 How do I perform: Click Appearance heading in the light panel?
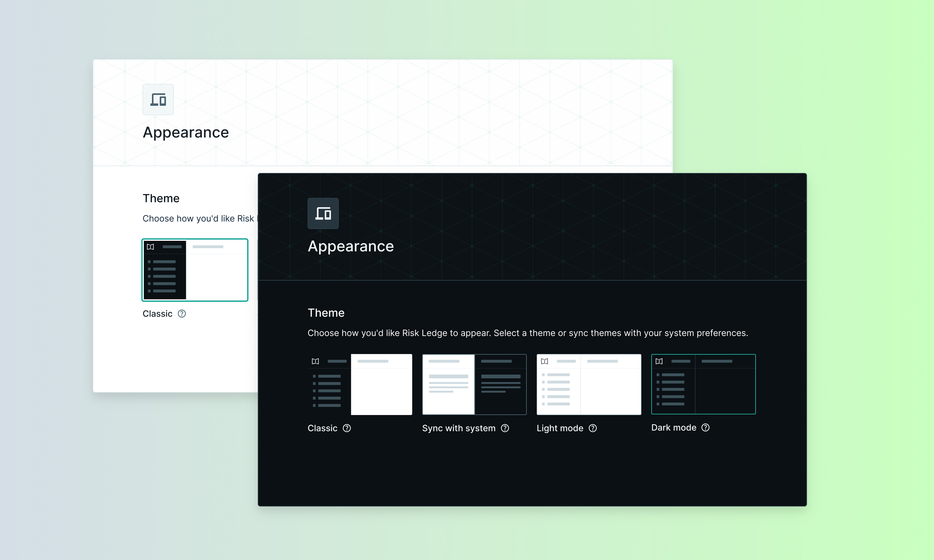185,133
